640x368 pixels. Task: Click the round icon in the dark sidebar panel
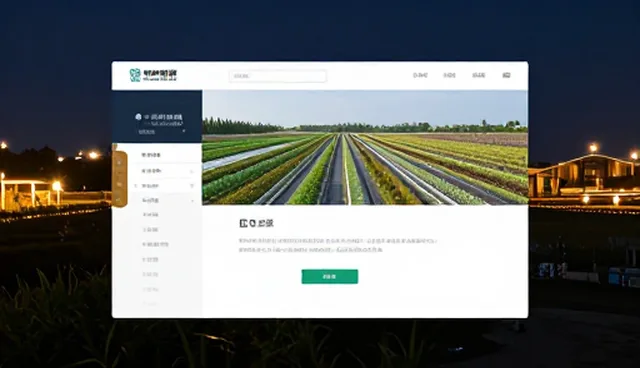[138, 117]
